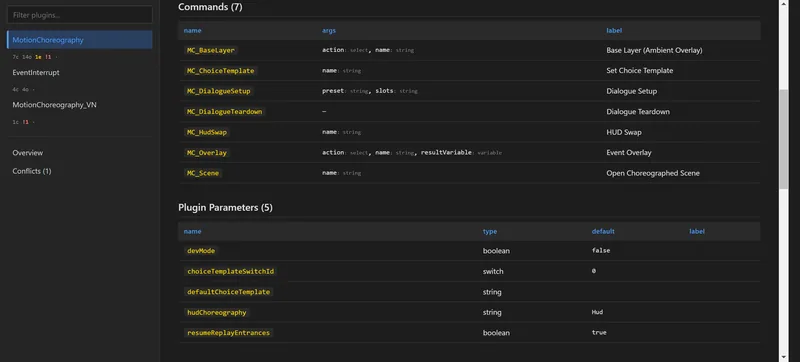Click hudChoreography parameter name
Viewport: 800px width, 362px height.
point(217,312)
